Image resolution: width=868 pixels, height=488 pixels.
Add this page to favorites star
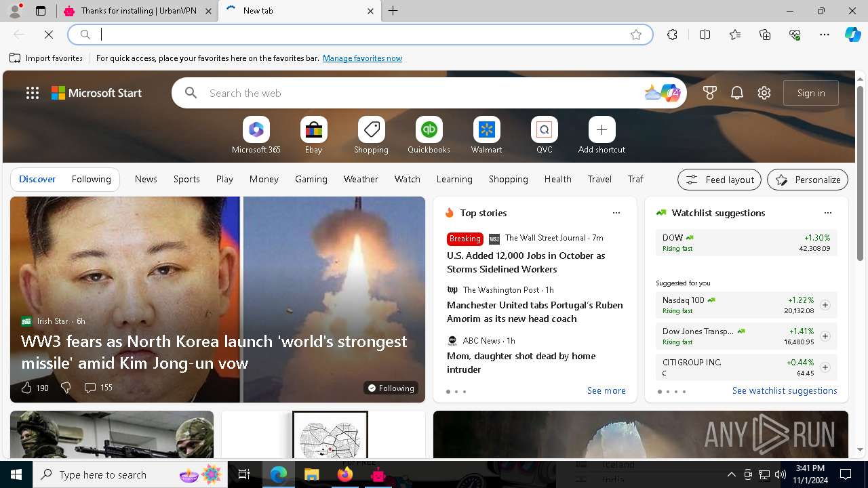(636, 35)
